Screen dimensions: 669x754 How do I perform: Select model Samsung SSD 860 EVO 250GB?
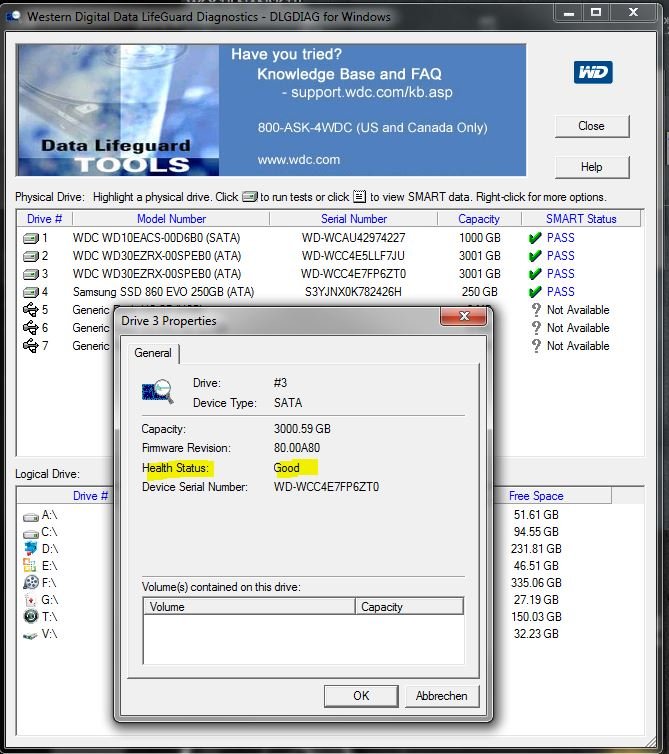[163, 292]
